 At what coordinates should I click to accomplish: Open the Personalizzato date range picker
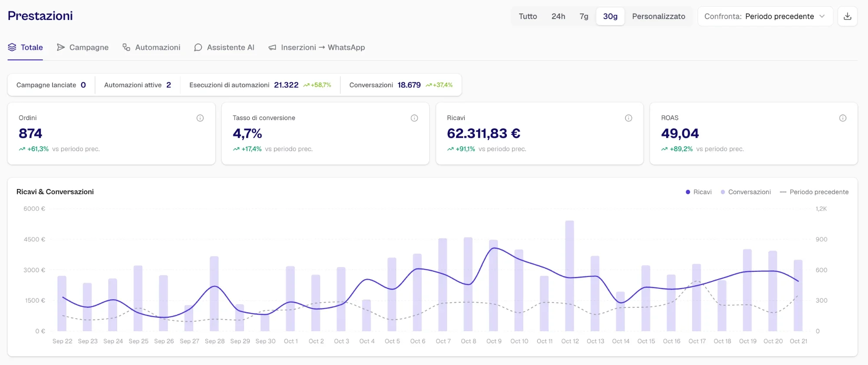click(x=658, y=16)
